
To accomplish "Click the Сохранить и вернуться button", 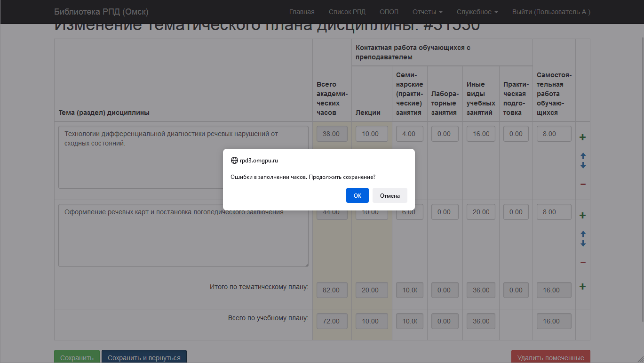I will point(144,357).
